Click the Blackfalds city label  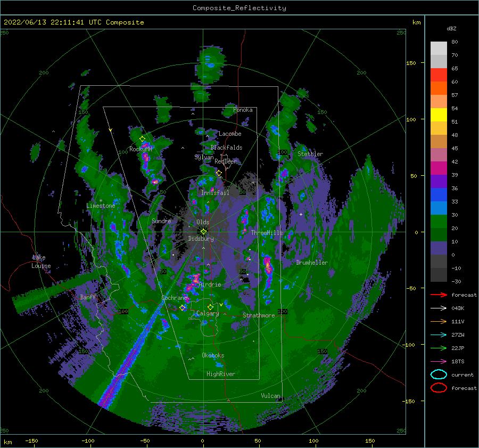pyautogui.click(x=226, y=148)
